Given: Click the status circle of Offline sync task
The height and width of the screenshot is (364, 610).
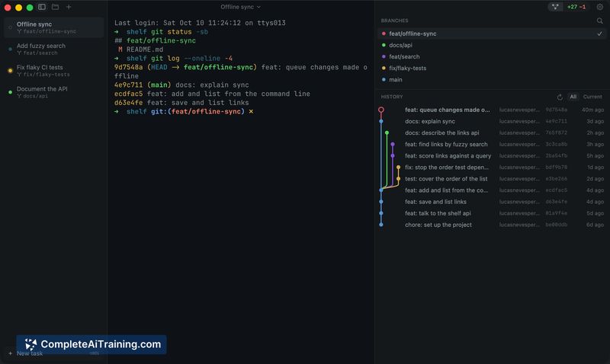Looking at the screenshot, I should (x=10, y=27).
